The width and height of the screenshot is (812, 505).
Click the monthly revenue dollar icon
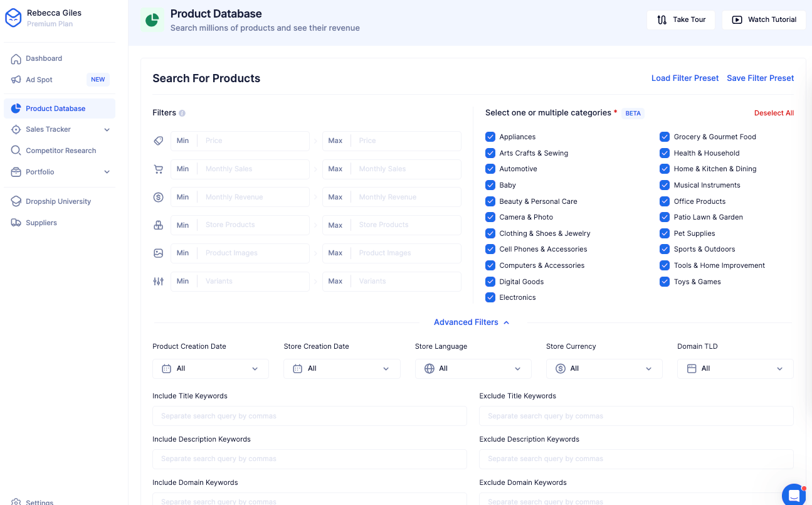point(158,197)
